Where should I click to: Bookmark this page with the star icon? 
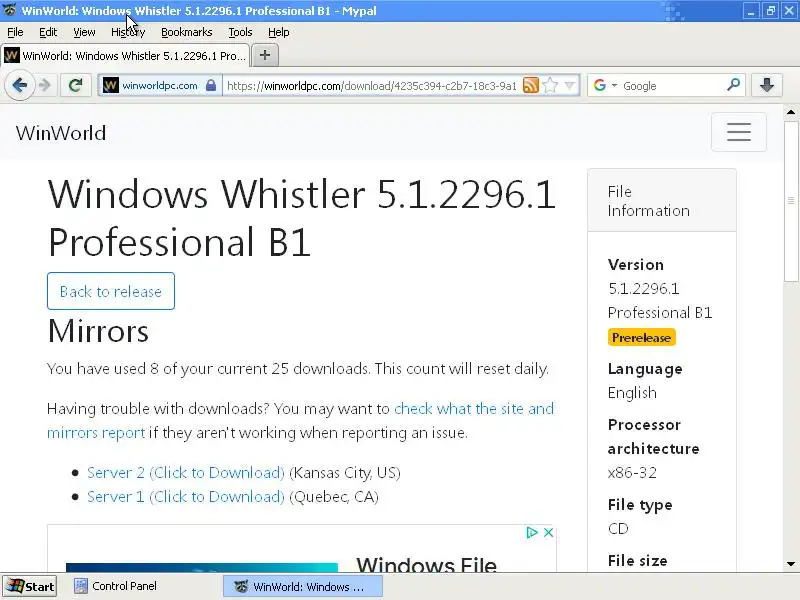coord(550,85)
